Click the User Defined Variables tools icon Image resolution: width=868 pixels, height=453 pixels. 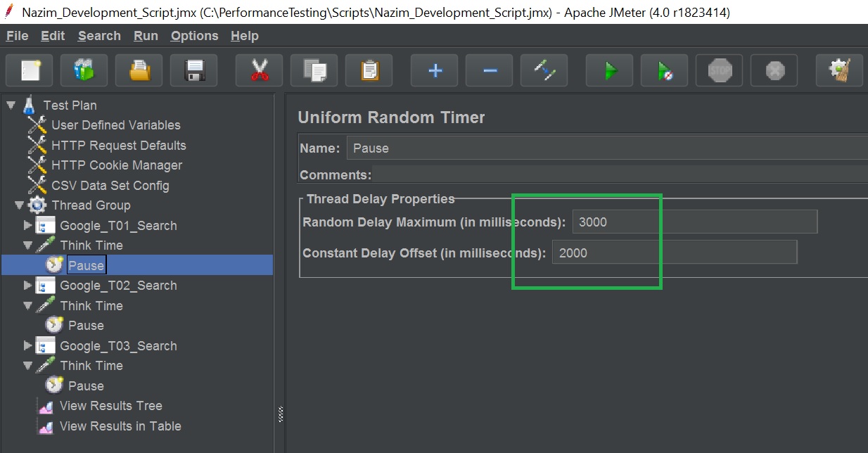tap(37, 125)
